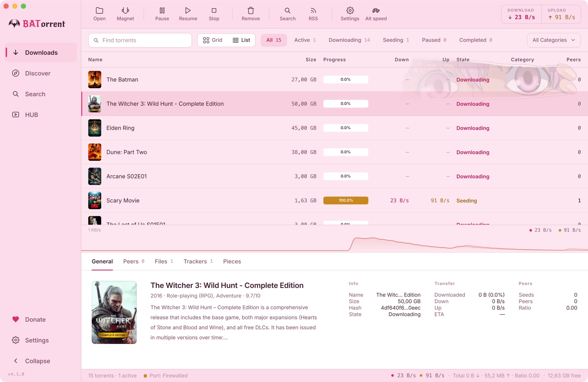
Task: Sort by the Peers column header
Action: [573, 60]
